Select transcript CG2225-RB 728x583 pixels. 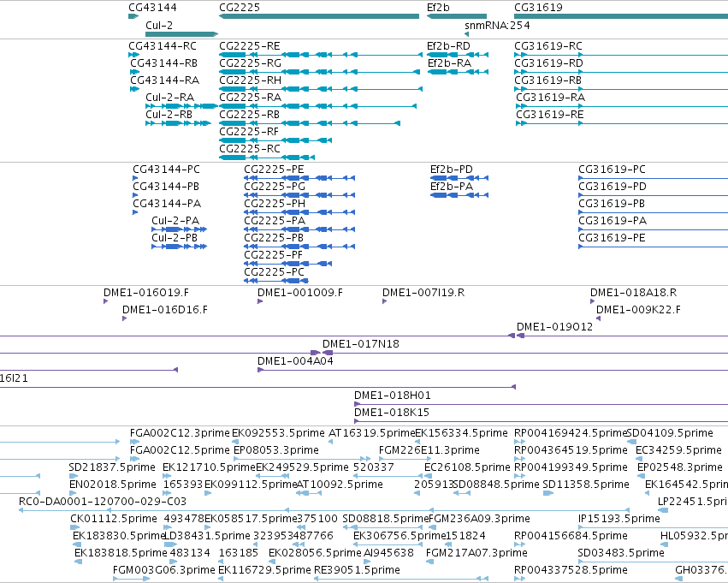click(x=310, y=123)
